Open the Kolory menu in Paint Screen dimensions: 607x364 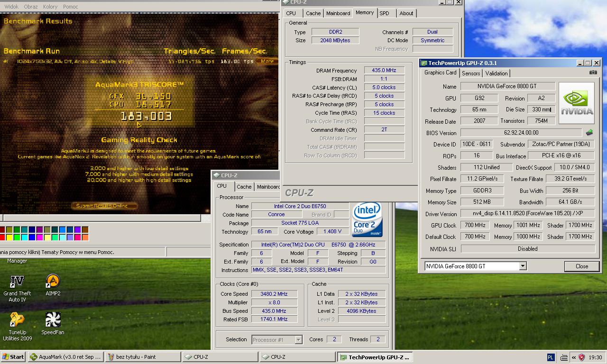coord(50,7)
